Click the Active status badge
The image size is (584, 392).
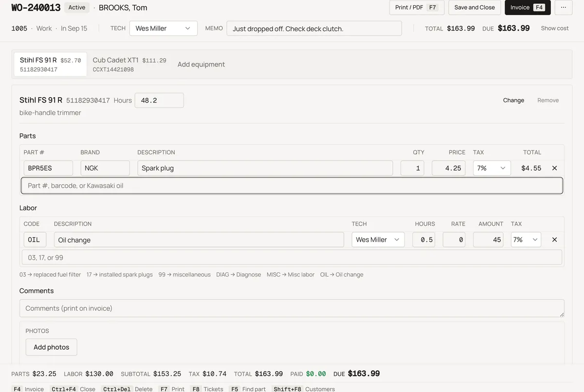tap(77, 7)
